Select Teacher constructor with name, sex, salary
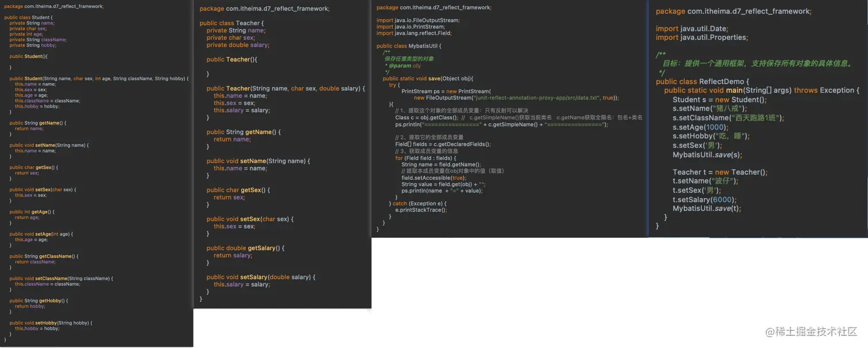This screenshot has height=348, width=868. 286,88
